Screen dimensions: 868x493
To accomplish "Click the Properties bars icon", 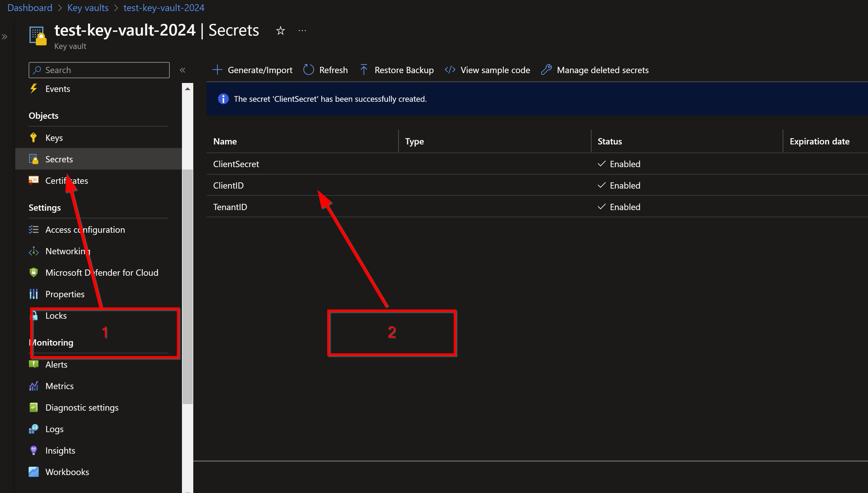I will click(x=33, y=294).
